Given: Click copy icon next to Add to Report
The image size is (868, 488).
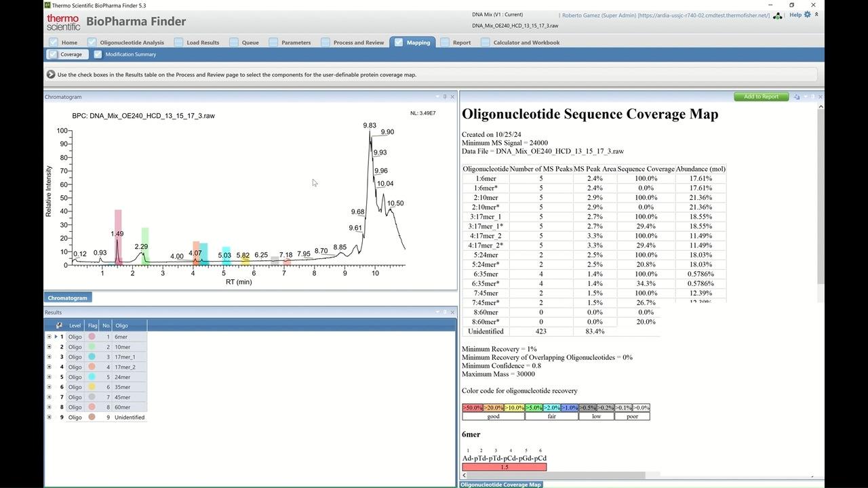Looking at the screenshot, I should [x=797, y=97].
